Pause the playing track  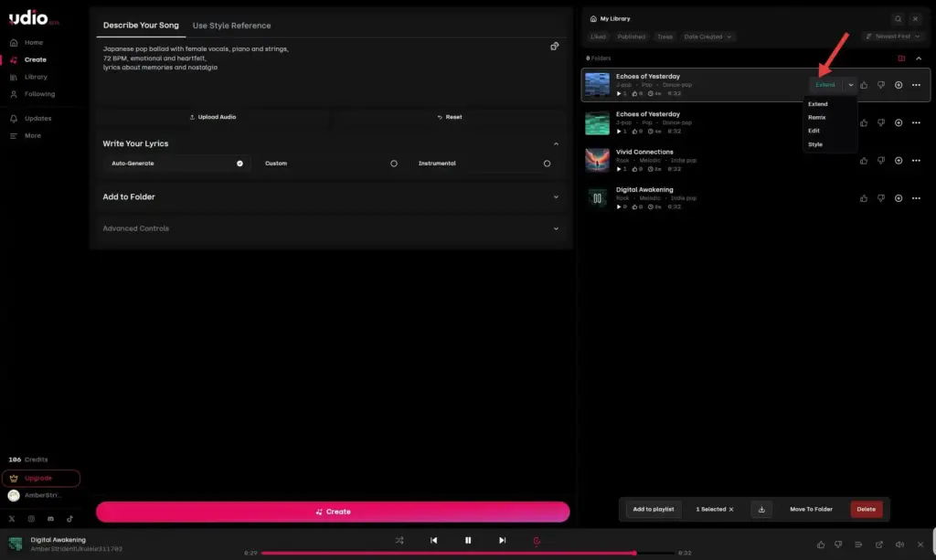[x=468, y=540]
